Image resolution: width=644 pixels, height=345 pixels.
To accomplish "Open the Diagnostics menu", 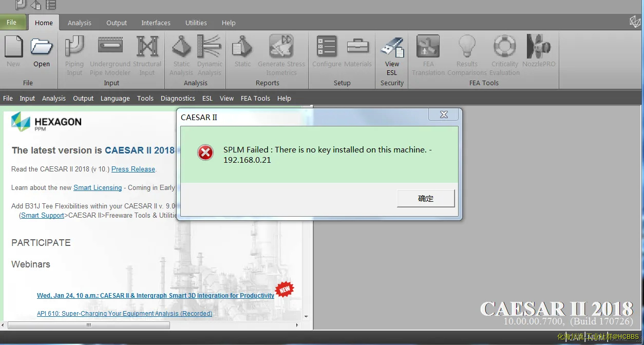I will pyautogui.click(x=178, y=98).
